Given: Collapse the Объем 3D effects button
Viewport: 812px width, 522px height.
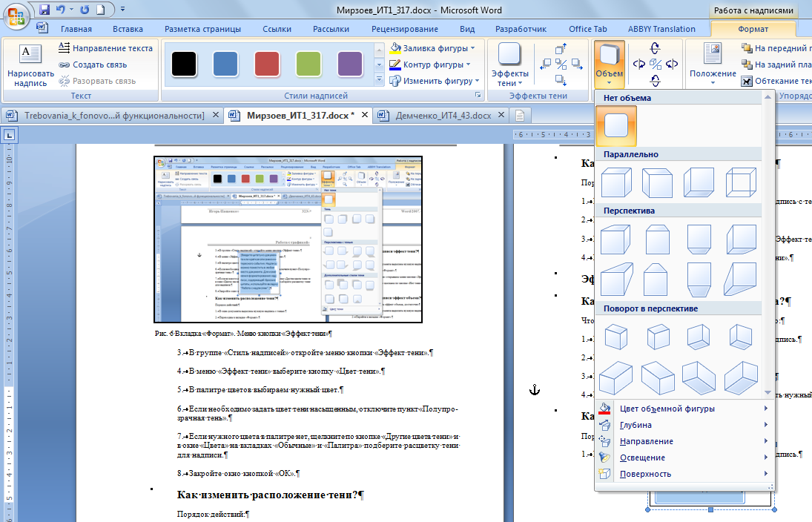Looking at the screenshot, I should 609,65.
